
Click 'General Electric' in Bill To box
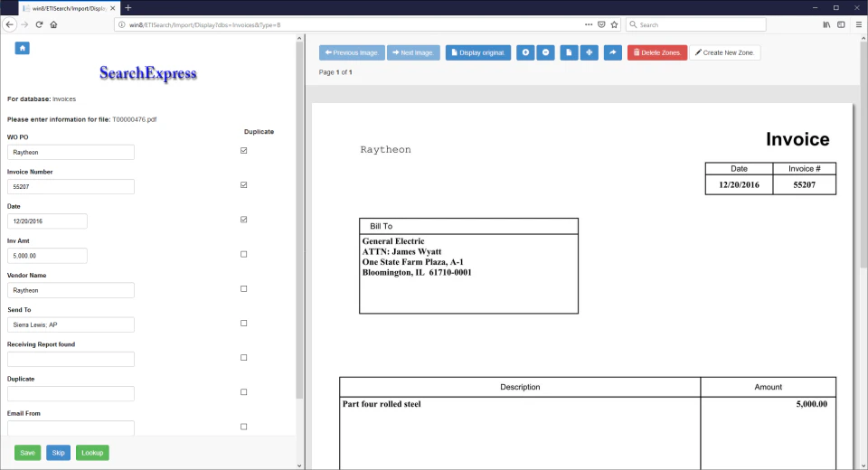click(x=393, y=241)
